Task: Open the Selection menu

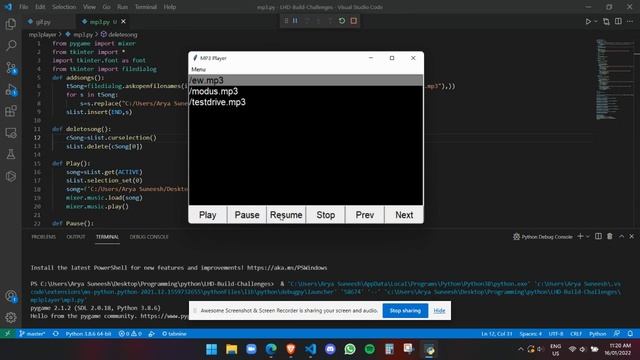Action: [64, 7]
